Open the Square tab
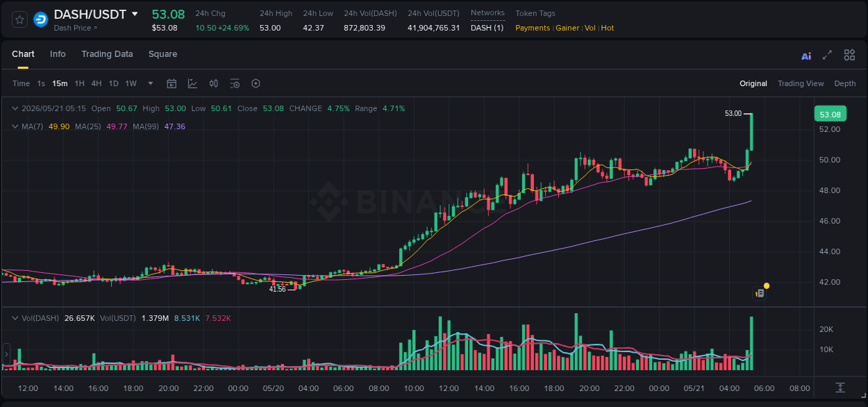 [x=162, y=54]
